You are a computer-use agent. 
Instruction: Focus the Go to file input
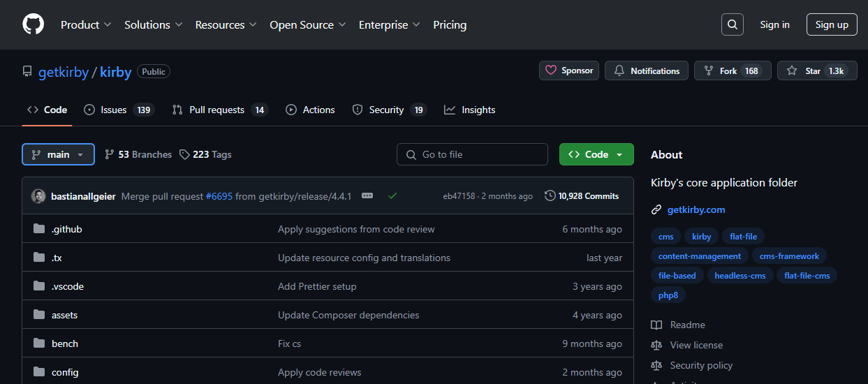click(x=472, y=154)
